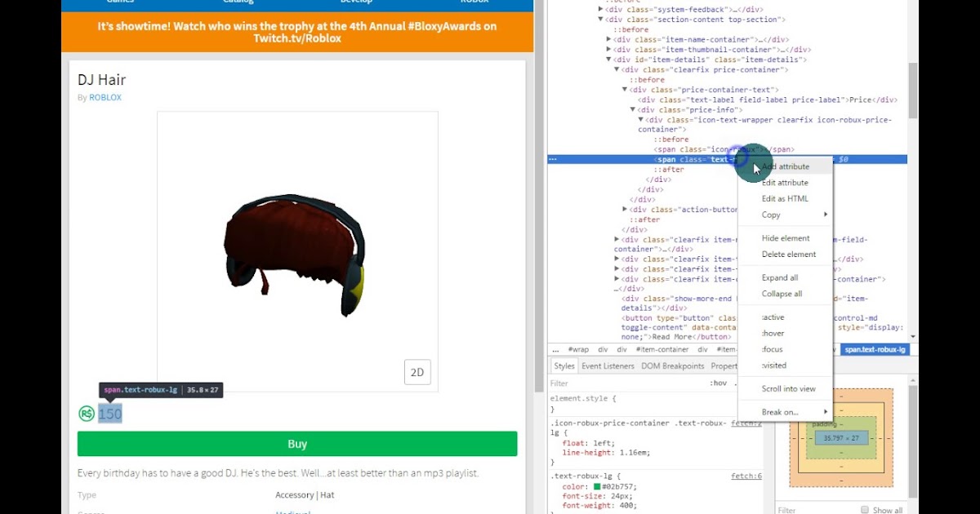The width and height of the screenshot is (980, 514).
Task: Open the #02b757 color swatch picker
Action: pos(597,487)
